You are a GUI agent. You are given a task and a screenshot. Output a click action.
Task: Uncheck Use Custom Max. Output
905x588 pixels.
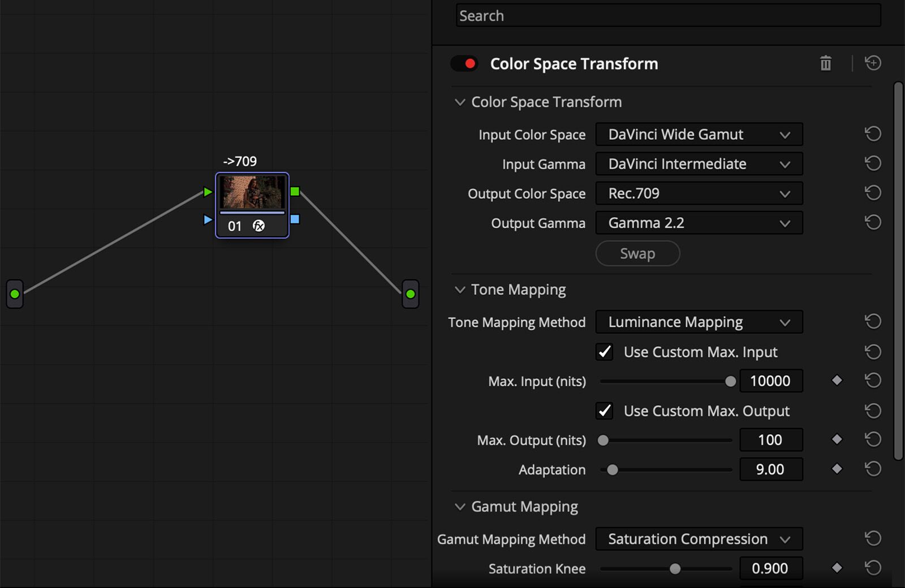tap(604, 411)
